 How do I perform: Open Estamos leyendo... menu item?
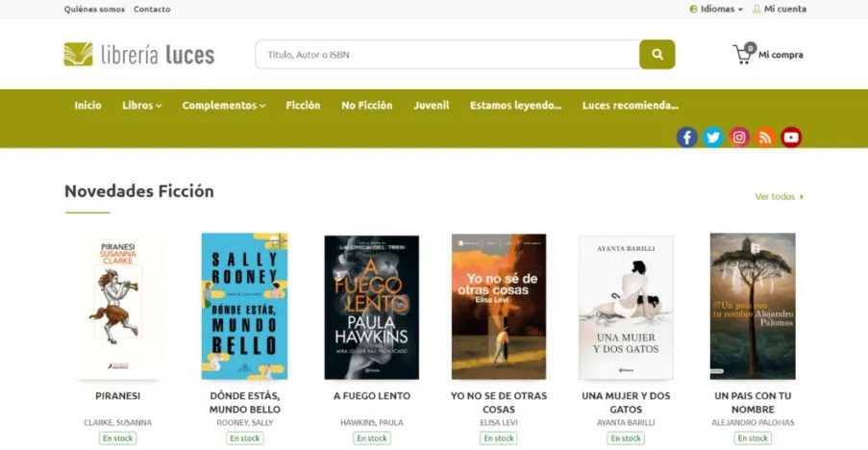tap(515, 105)
